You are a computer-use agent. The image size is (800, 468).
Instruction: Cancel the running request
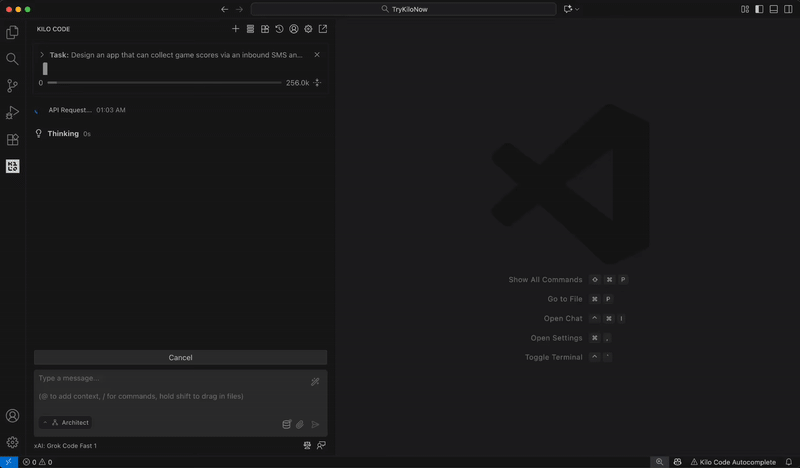pos(181,357)
